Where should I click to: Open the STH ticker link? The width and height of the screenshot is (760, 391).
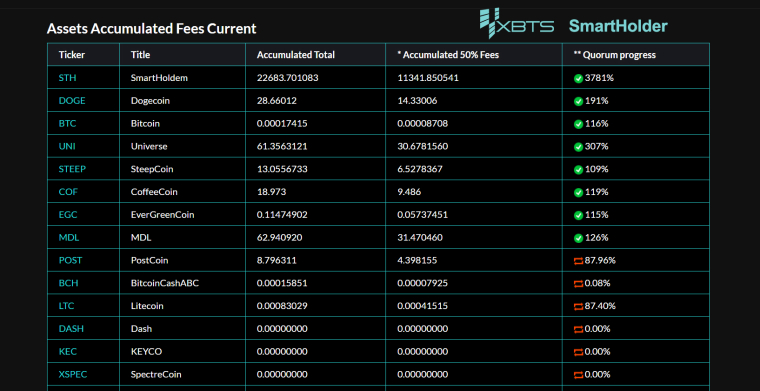(x=67, y=78)
